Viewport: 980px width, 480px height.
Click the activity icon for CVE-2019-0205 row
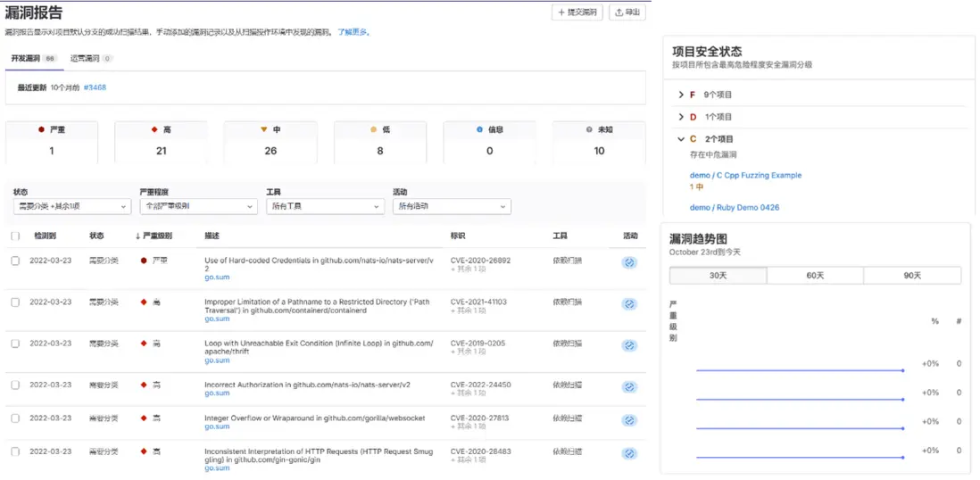pos(629,345)
